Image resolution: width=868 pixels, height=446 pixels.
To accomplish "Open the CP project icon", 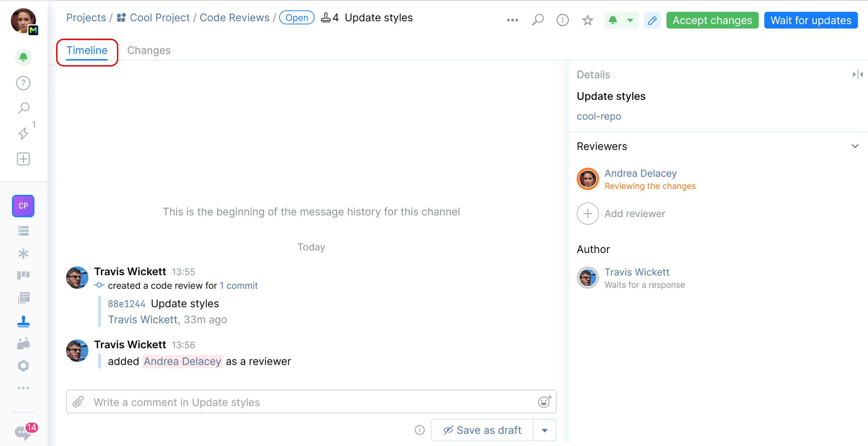I will 23,206.
